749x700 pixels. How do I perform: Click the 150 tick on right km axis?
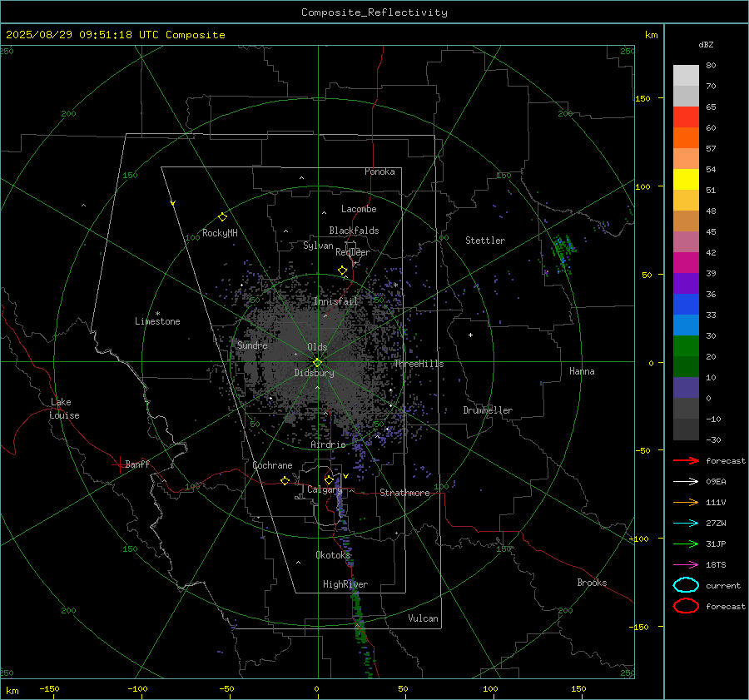click(x=643, y=98)
